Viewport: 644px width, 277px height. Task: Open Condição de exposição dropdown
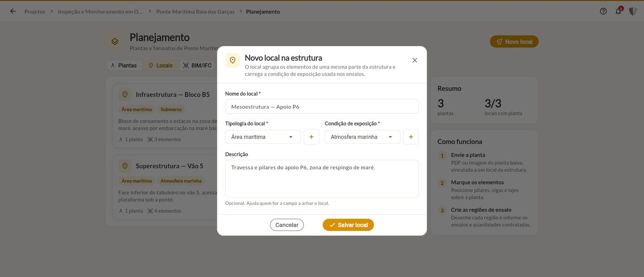pyautogui.click(x=363, y=137)
